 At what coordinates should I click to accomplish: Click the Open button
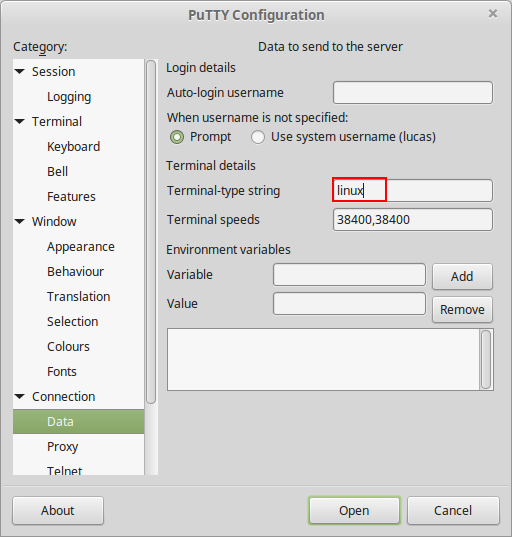coord(354,511)
